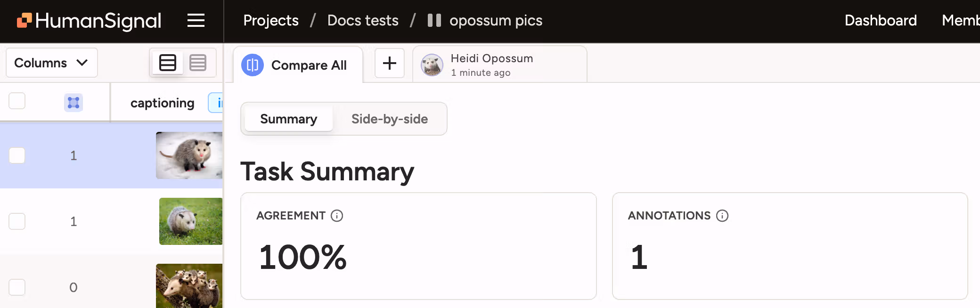The width and height of the screenshot is (980, 308).
Task: Click the HumanSignal logo
Action: click(89, 21)
